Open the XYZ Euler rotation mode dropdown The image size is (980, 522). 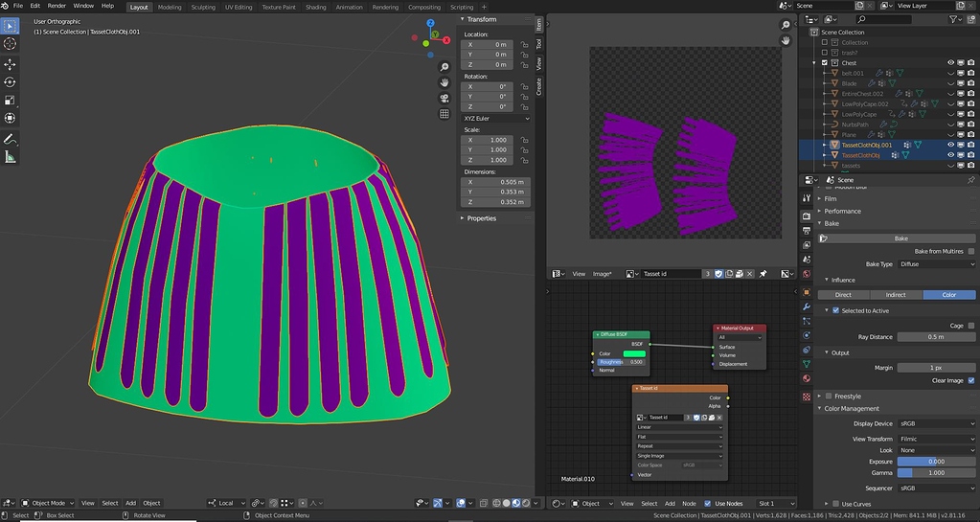coord(495,118)
